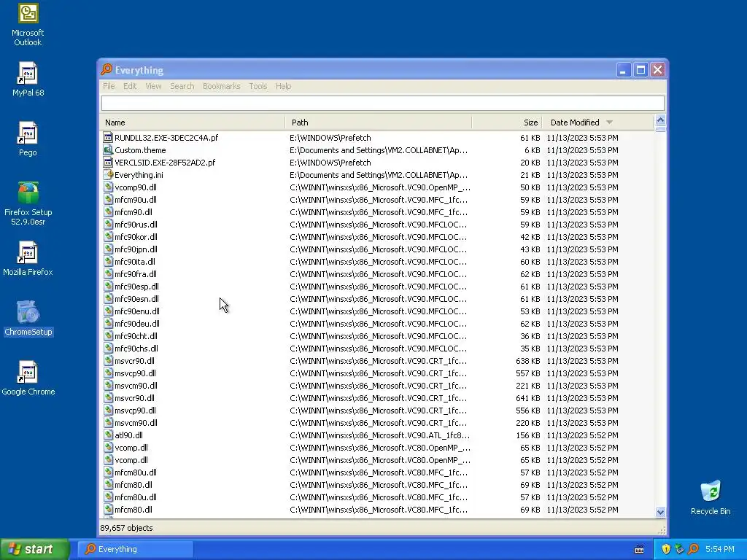The width and height of the screenshot is (747, 560).
Task: Focus the Everything search box
Action: (382, 103)
